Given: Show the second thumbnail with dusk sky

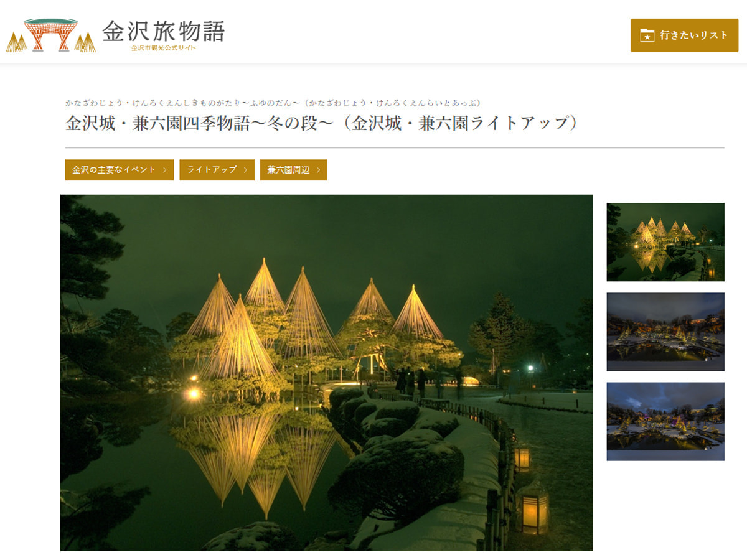Looking at the screenshot, I should [665, 332].
